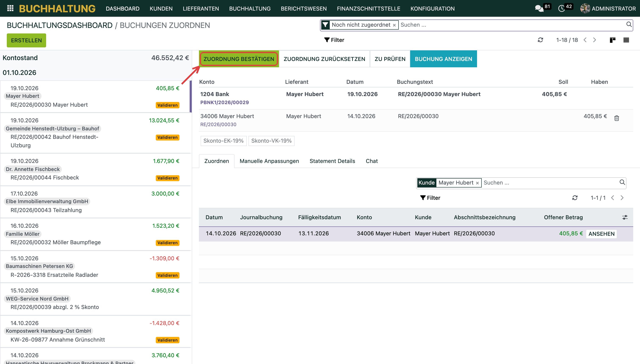The image size is (640, 364).
Task: Go to next page of 1-18 / 18
Action: coord(594,40)
